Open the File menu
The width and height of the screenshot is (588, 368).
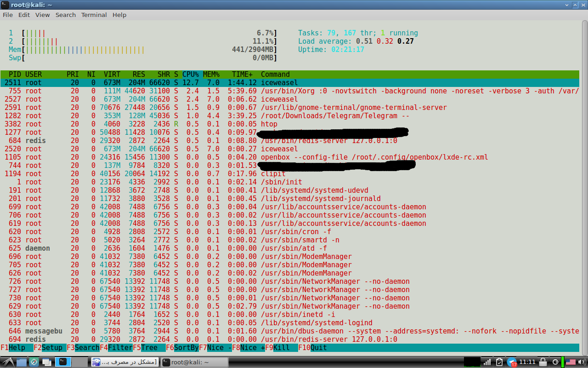click(x=8, y=15)
